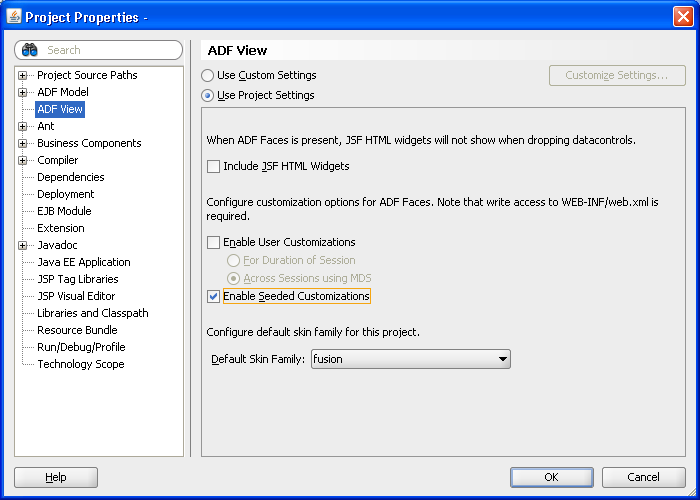Expand the Compiler node
This screenshot has height=500, width=700.
(22, 160)
